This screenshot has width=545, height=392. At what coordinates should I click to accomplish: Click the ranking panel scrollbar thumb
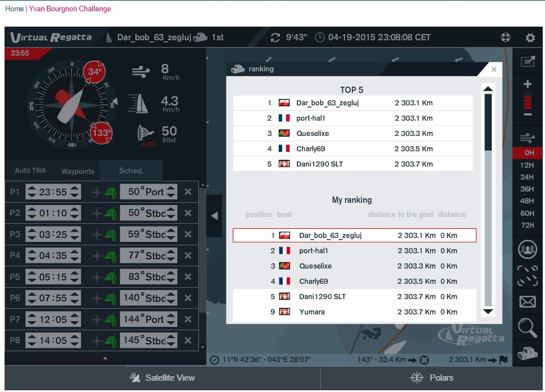tap(488, 122)
